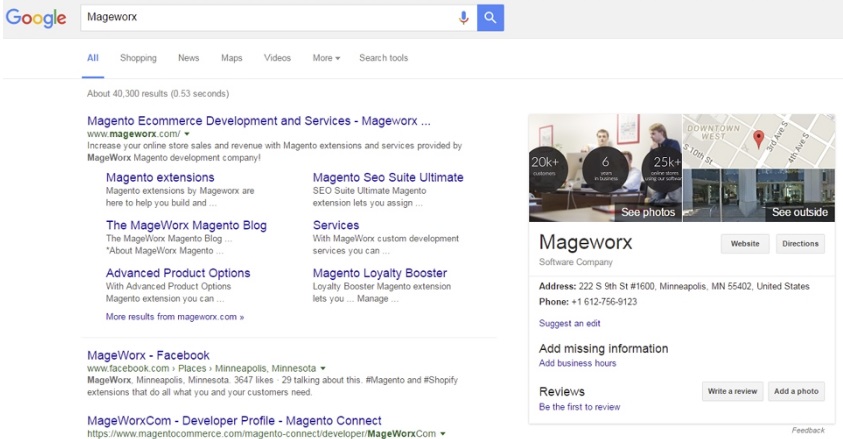Expand the More dropdown menu
843x439 pixels.
point(326,58)
